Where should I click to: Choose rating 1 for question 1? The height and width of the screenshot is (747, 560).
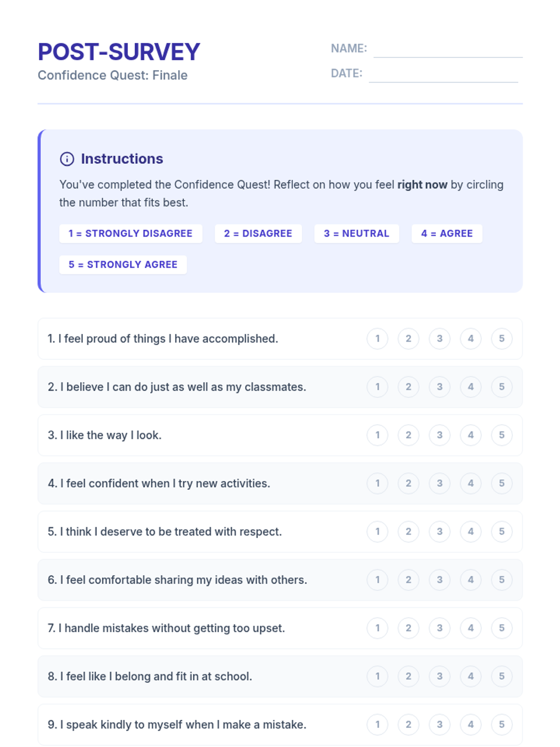378,338
